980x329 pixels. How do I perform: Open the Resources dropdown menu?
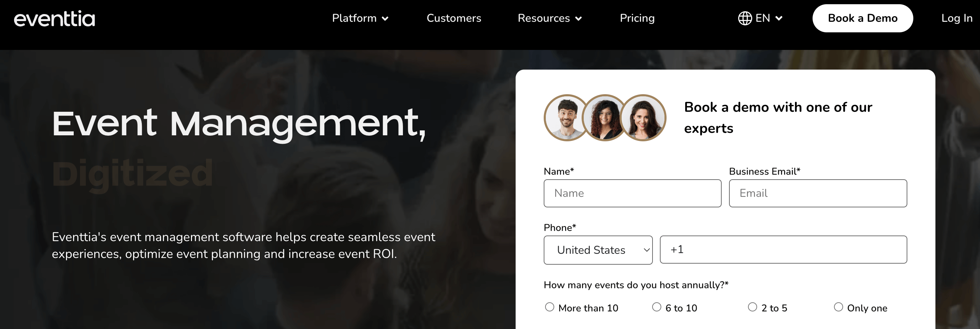(x=544, y=18)
